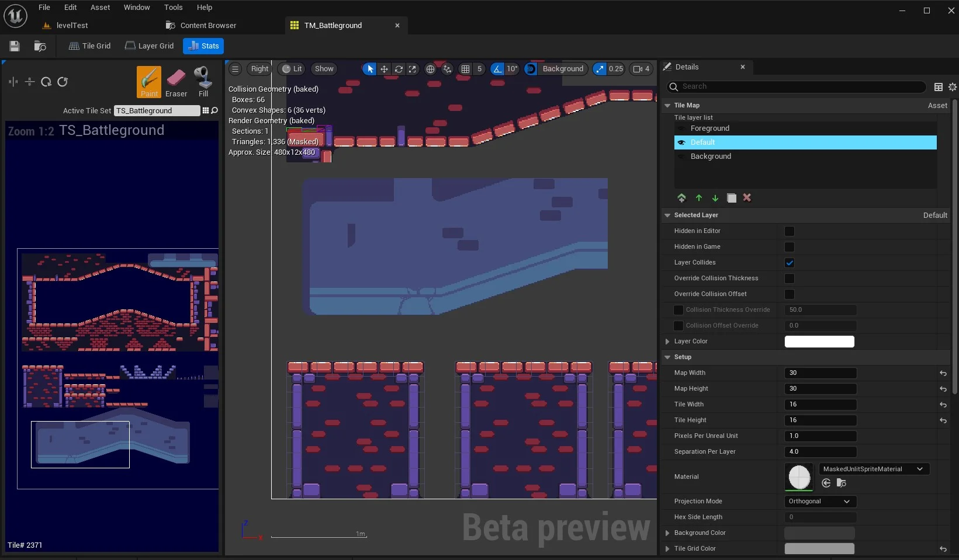
Task: Open Details panel settings gear
Action: [x=953, y=87]
